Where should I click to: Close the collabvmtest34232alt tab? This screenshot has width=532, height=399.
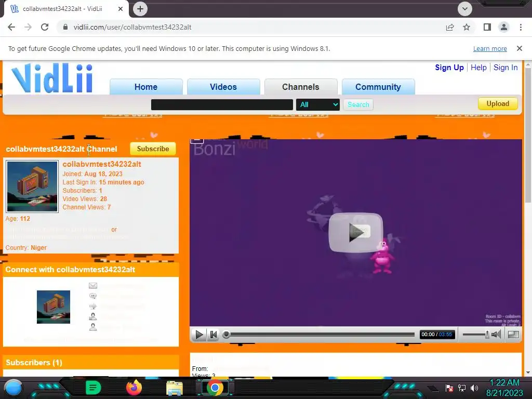121,9
